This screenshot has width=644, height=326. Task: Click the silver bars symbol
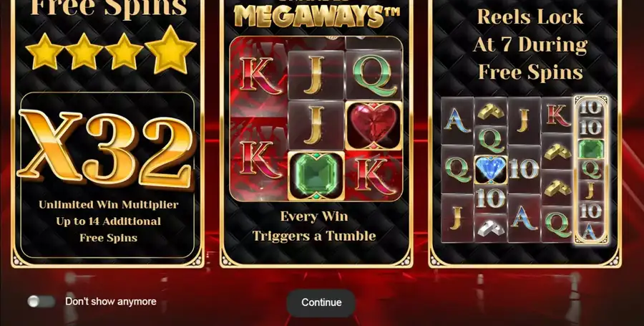(x=491, y=228)
